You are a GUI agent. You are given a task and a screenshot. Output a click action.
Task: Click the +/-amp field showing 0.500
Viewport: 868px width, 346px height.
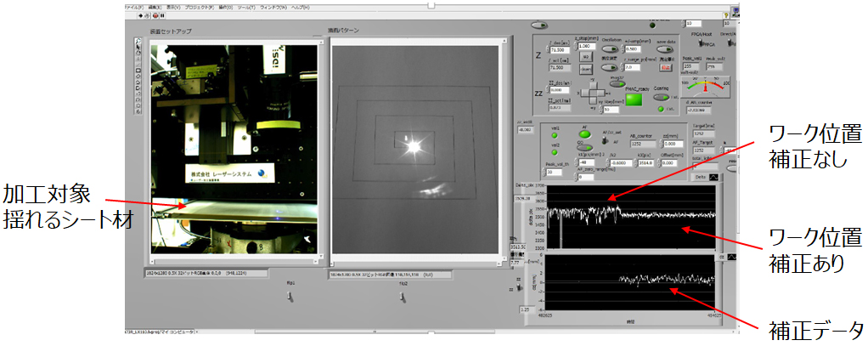pos(634,49)
